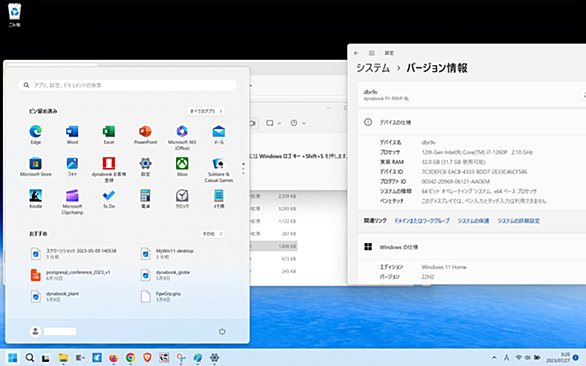
Task: Click pinned apps page dots indicator
Action: (243, 168)
